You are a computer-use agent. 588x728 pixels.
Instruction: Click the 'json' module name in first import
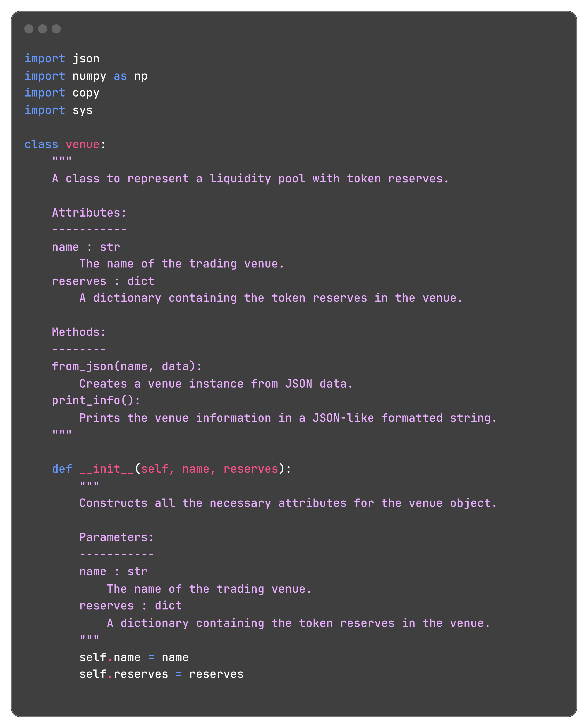(86, 59)
